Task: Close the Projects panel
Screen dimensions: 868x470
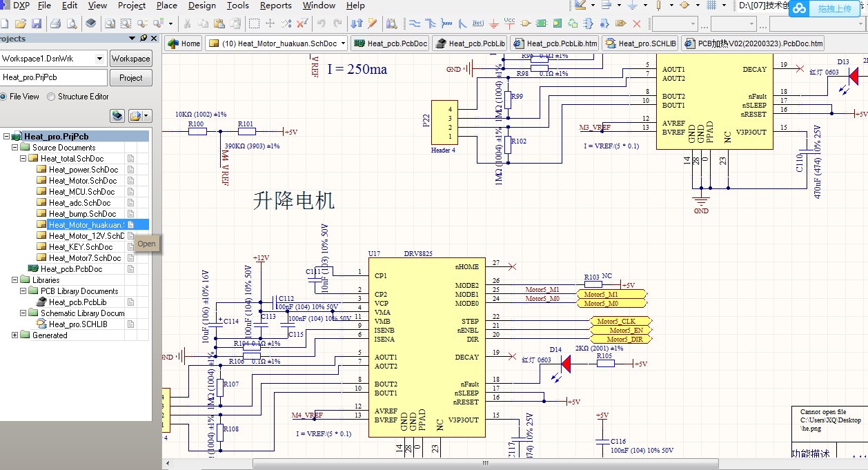Action: (153, 39)
